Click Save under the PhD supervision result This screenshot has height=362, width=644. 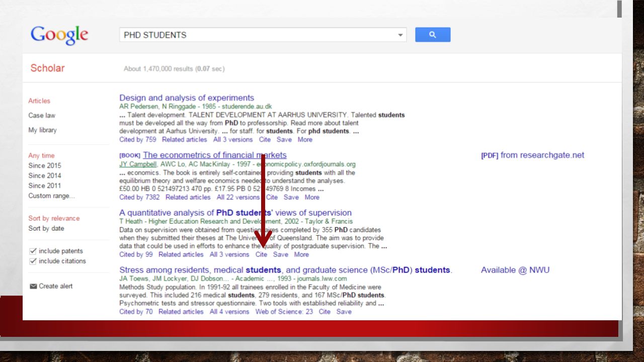pyautogui.click(x=281, y=254)
